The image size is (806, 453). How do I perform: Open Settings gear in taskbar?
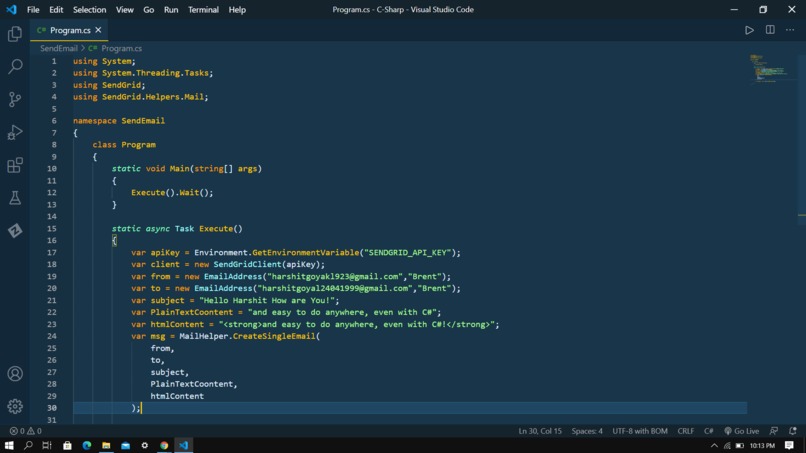(x=144, y=445)
